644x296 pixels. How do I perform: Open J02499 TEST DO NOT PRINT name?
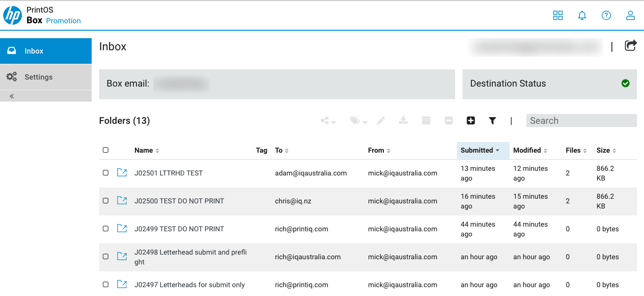tap(179, 229)
